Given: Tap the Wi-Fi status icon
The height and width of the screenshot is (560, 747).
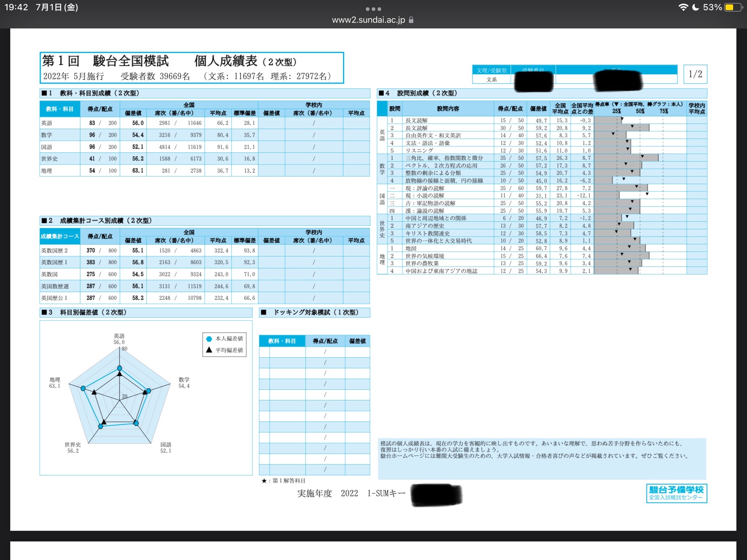Looking at the screenshot, I should (x=683, y=7).
